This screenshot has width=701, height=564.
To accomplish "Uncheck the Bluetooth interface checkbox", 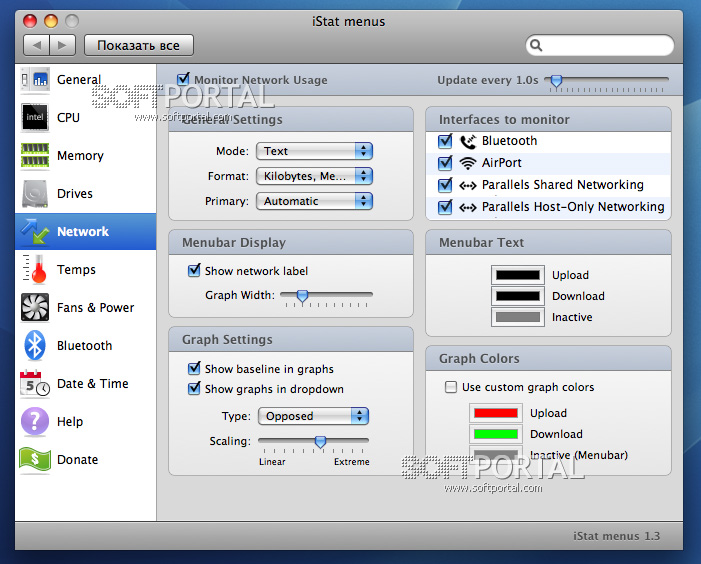I will coord(445,141).
